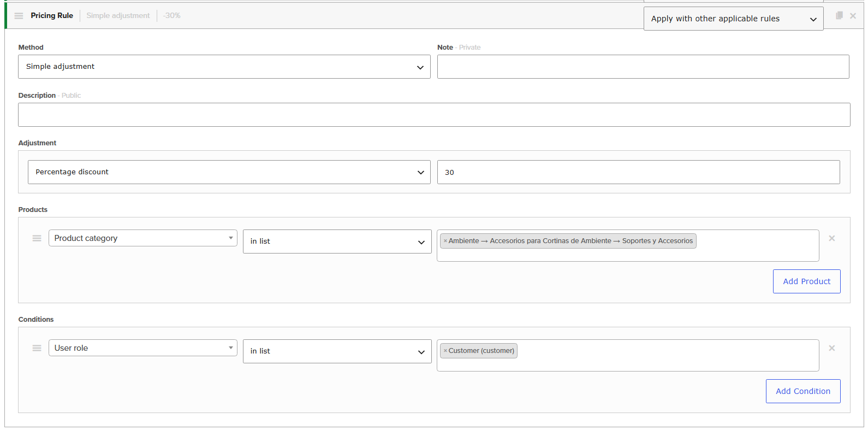Click the Add Condition button
Viewport: 868px width, 430px height.
[x=803, y=391]
